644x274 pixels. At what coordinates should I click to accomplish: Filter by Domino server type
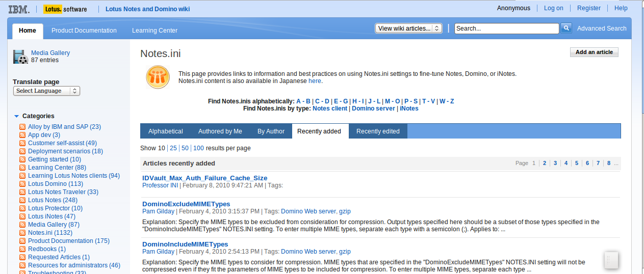374,108
